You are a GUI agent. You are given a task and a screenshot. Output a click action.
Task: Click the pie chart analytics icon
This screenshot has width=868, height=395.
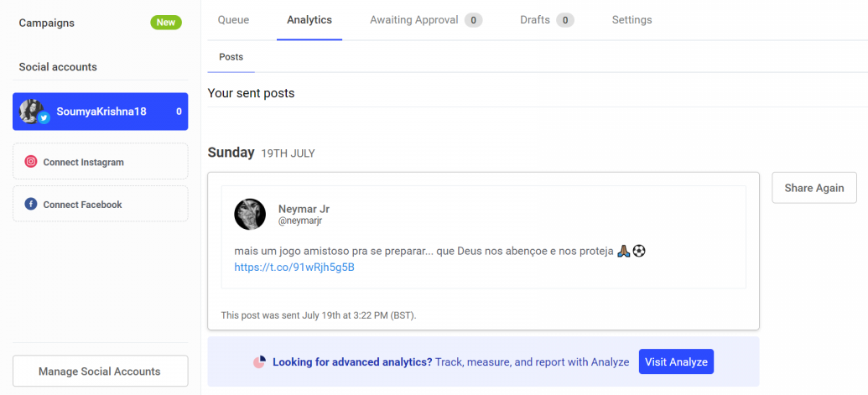[x=260, y=362]
